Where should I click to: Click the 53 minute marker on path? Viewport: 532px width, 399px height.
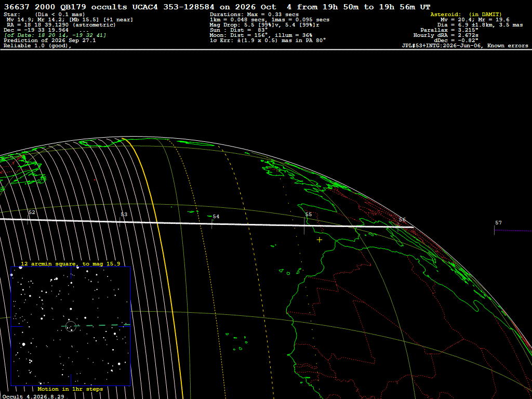[x=124, y=215]
